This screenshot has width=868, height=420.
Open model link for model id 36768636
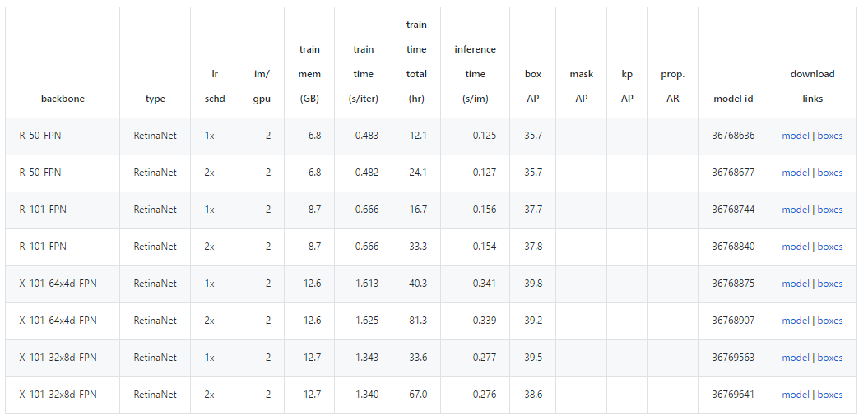[x=796, y=136]
